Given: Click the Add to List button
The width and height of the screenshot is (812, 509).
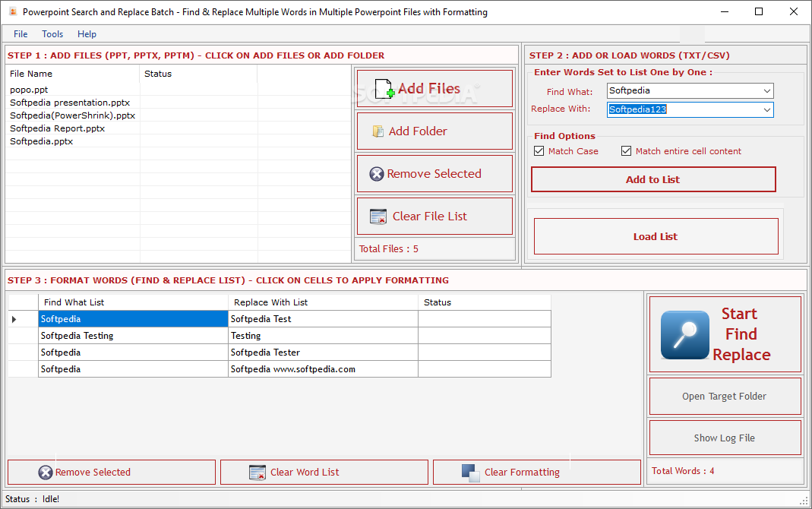Looking at the screenshot, I should [x=653, y=180].
